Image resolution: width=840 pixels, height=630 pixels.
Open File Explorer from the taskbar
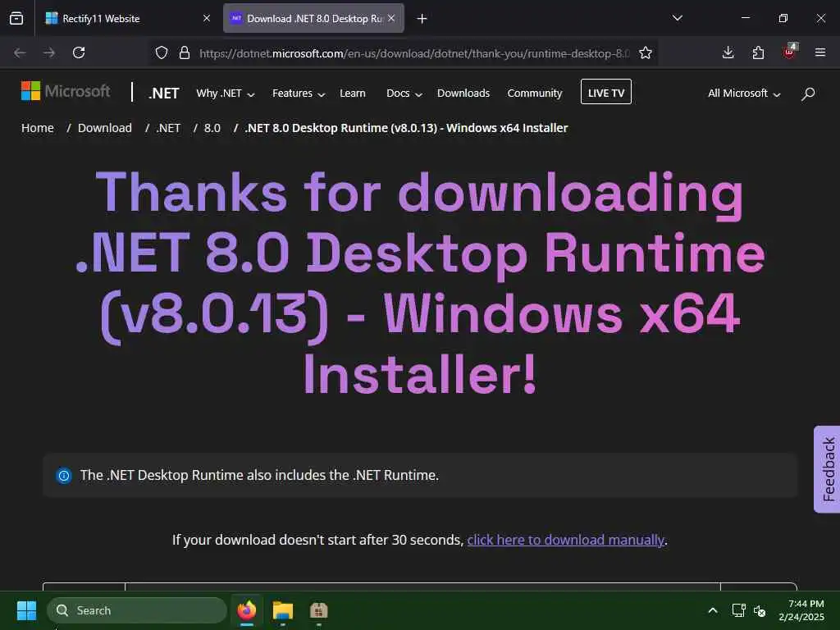282,610
